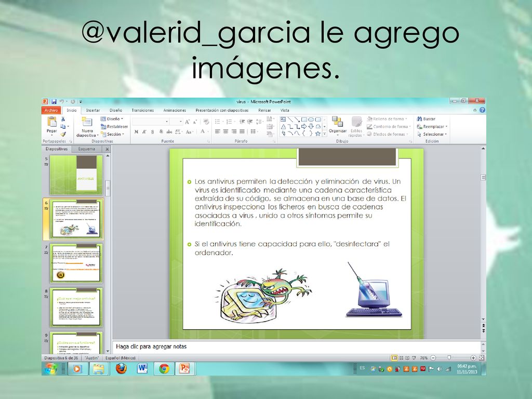Pick the rectangle shape in shapes gallery
Image resolution: width=532 pixels, height=399 pixels.
click(x=304, y=119)
